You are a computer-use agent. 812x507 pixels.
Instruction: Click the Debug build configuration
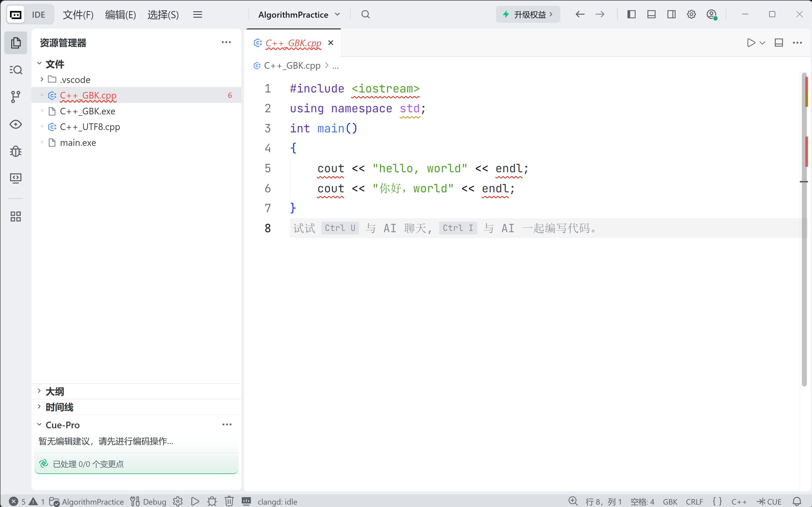148,502
